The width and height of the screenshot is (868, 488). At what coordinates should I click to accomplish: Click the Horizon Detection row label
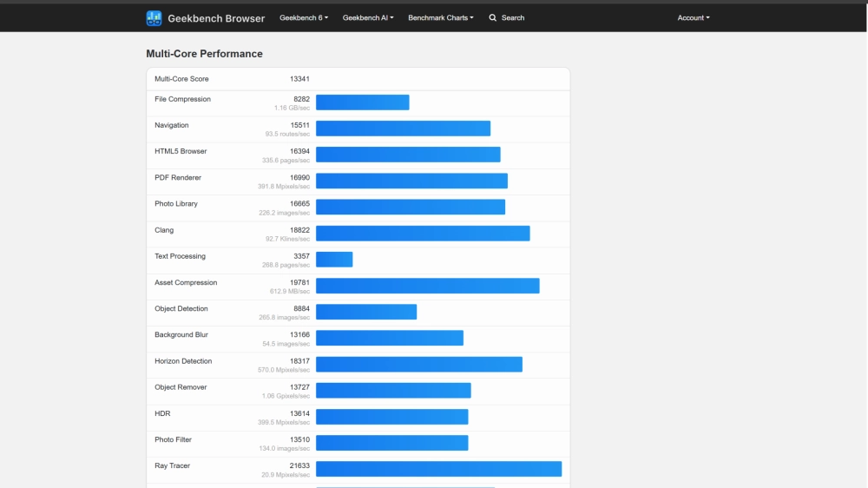183,361
